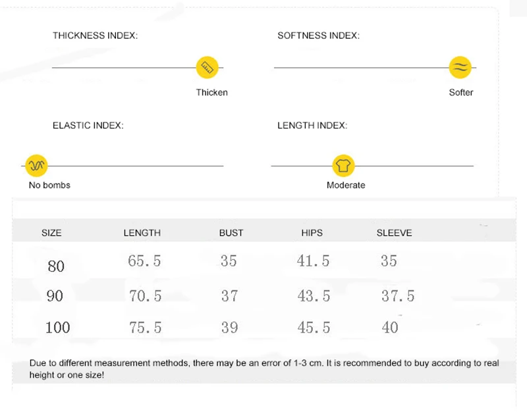Click the Softness Index slider line

pyautogui.click(x=375, y=68)
